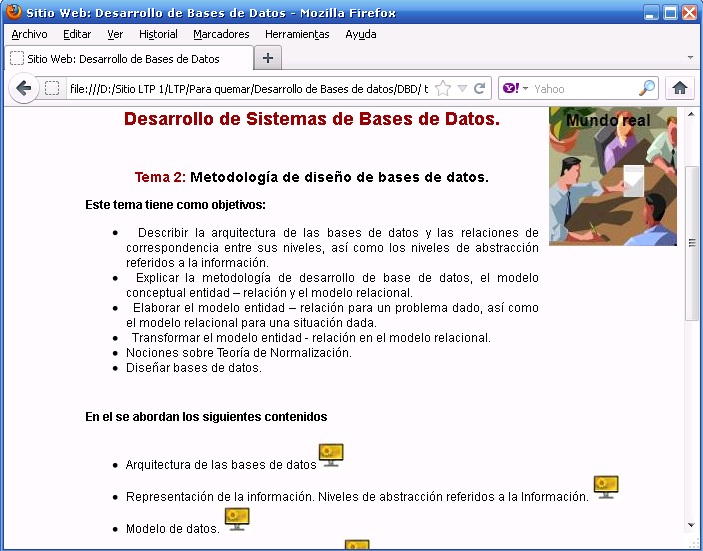Open the presentation icon beside Modelo de datos

pos(237,519)
